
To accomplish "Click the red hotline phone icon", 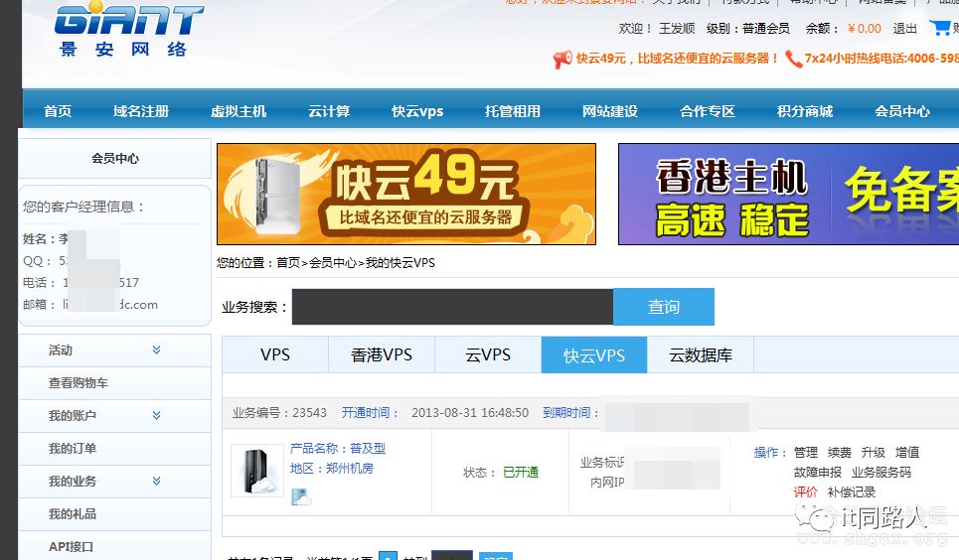I will pyautogui.click(x=793, y=60).
